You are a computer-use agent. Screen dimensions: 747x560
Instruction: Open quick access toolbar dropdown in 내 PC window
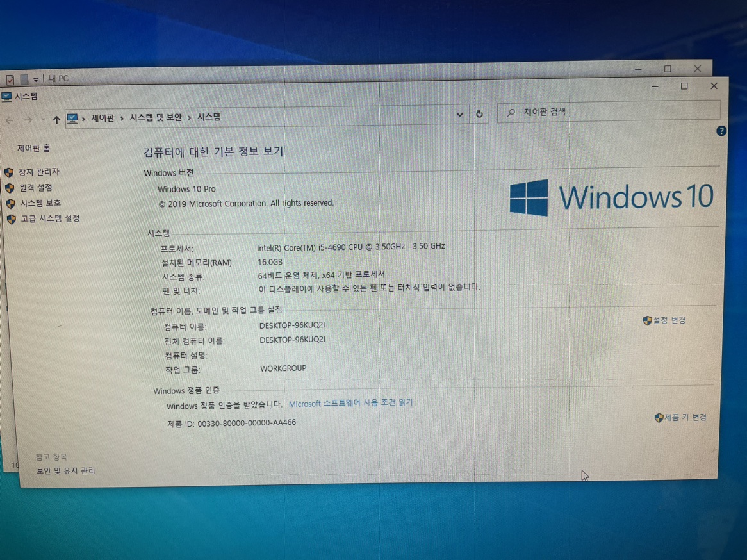coord(36,79)
